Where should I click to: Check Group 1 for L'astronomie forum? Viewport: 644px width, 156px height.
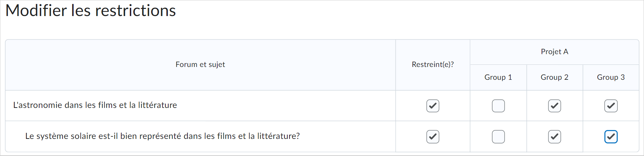coord(498,106)
